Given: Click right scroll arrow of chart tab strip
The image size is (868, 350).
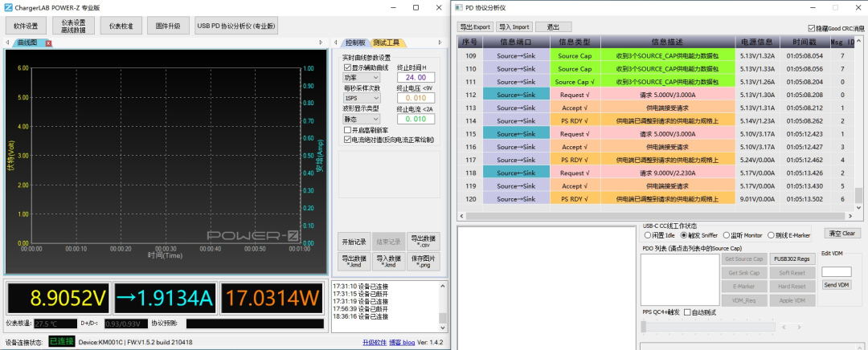Looking at the screenshot, I should (321, 43).
